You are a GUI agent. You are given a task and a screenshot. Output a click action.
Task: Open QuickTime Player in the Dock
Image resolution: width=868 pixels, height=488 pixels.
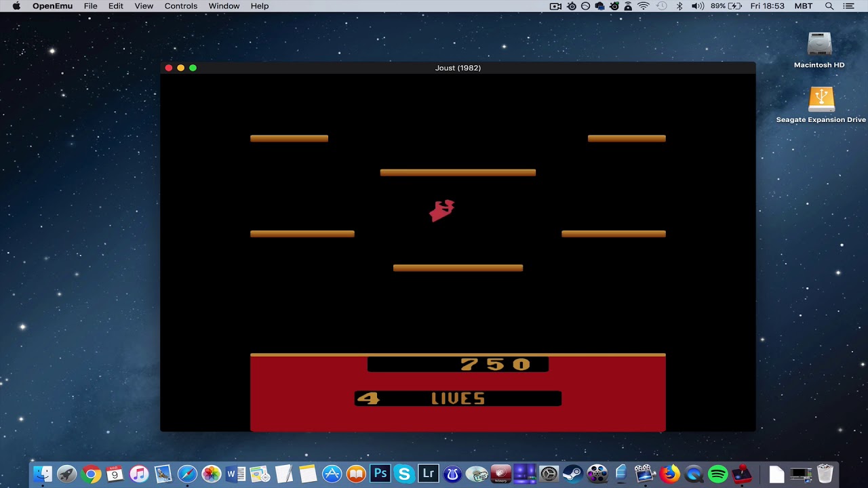694,474
